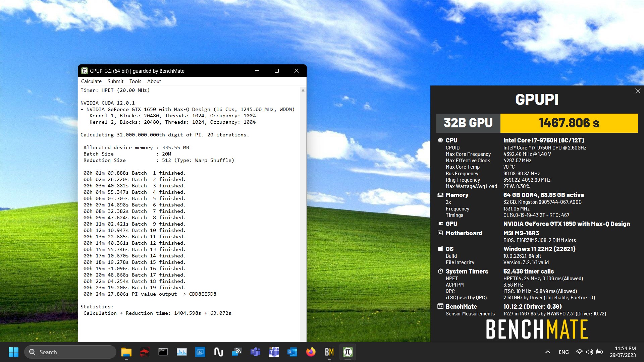Click the 1467.806 s result score
This screenshot has width=644, height=362.
pyautogui.click(x=569, y=123)
